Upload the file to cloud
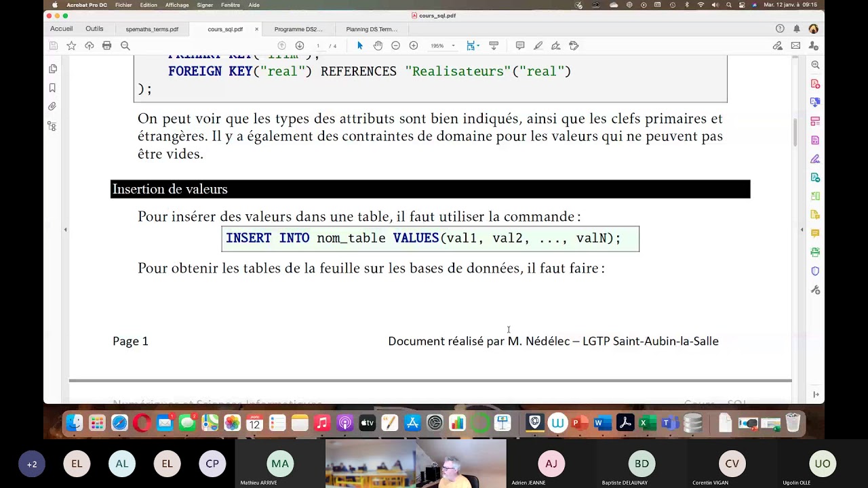The width and height of the screenshot is (868, 488). 89,45
